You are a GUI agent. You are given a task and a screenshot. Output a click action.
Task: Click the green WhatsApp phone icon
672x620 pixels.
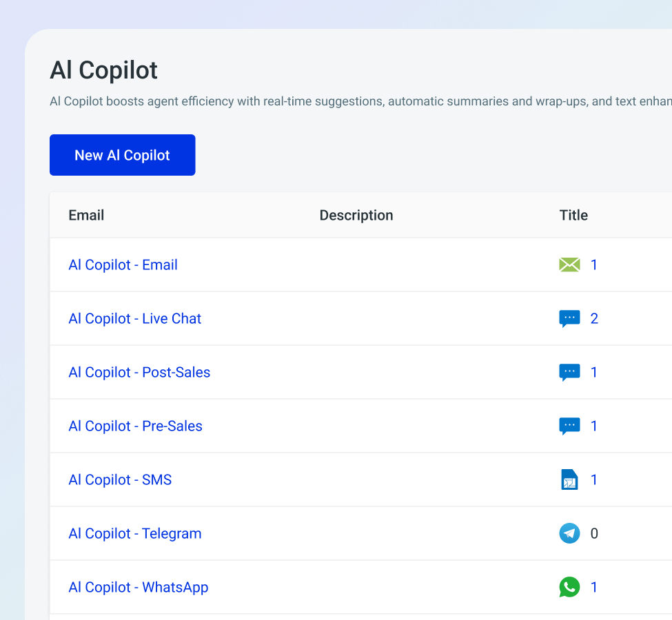tap(569, 587)
